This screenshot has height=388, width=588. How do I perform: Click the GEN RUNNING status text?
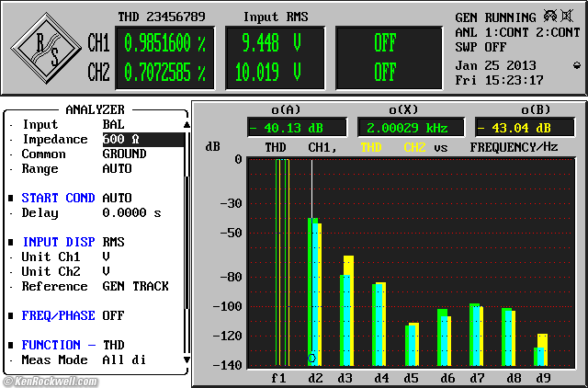pyautogui.click(x=495, y=17)
